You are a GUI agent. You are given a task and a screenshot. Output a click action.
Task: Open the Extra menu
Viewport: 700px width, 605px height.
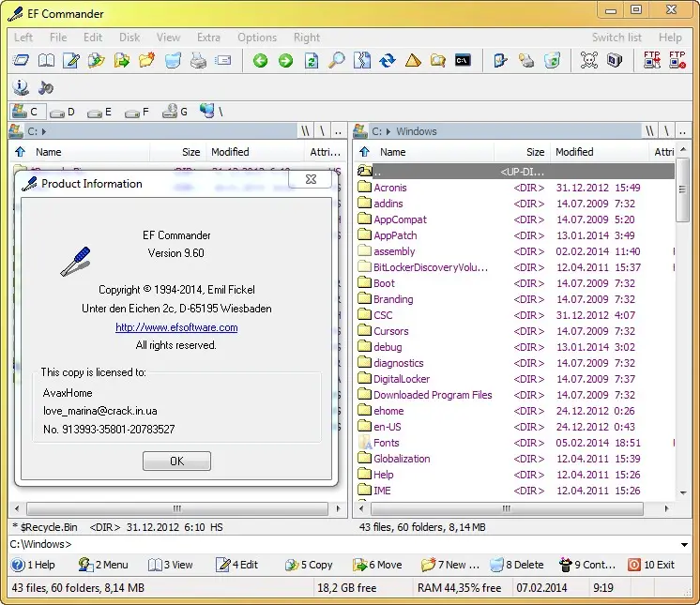(208, 38)
